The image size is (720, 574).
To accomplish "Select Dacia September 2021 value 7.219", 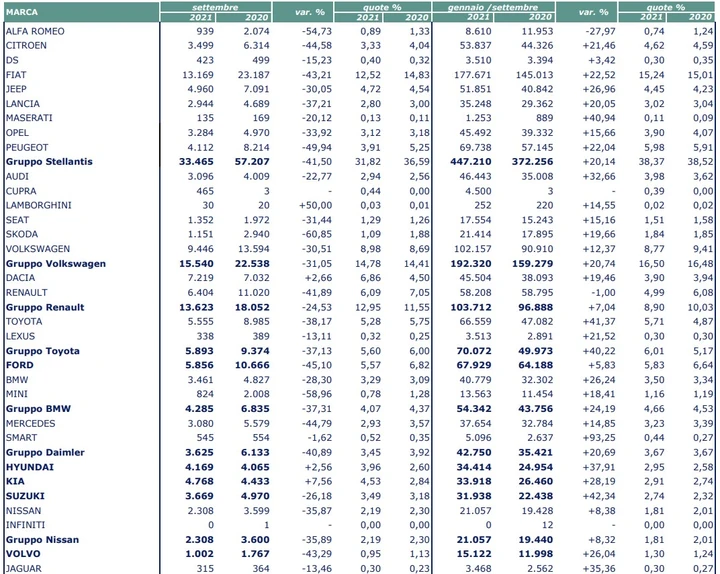I will pos(201,278).
